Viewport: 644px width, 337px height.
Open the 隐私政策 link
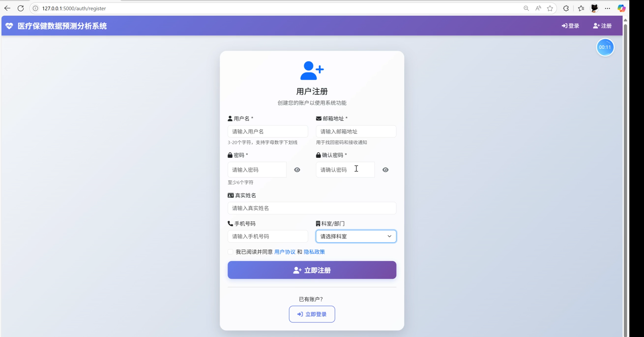tap(314, 252)
